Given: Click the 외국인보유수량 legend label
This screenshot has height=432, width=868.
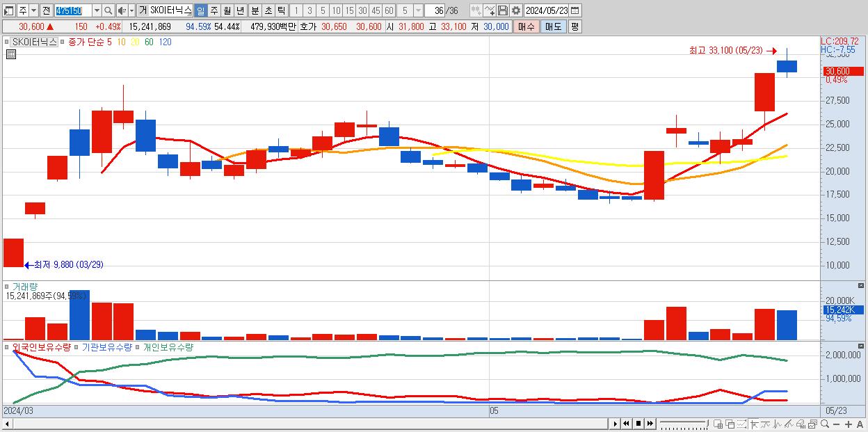Looking at the screenshot, I should [x=42, y=346].
